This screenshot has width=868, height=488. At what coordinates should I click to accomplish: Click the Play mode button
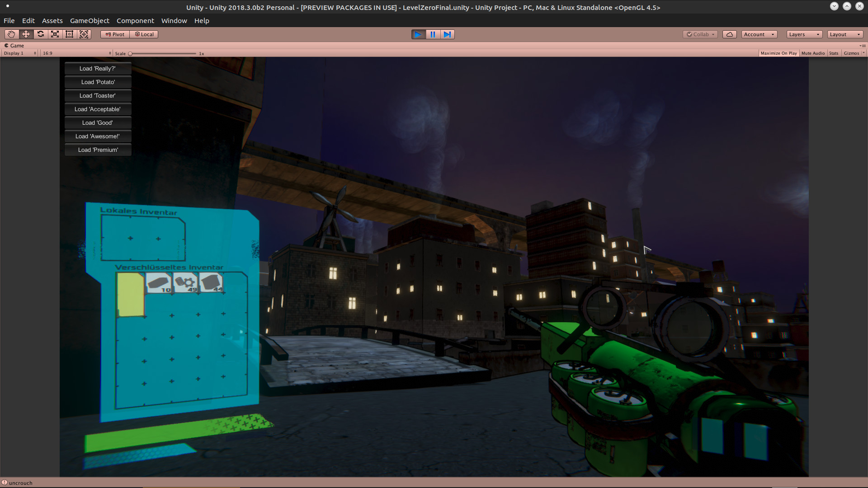point(418,34)
